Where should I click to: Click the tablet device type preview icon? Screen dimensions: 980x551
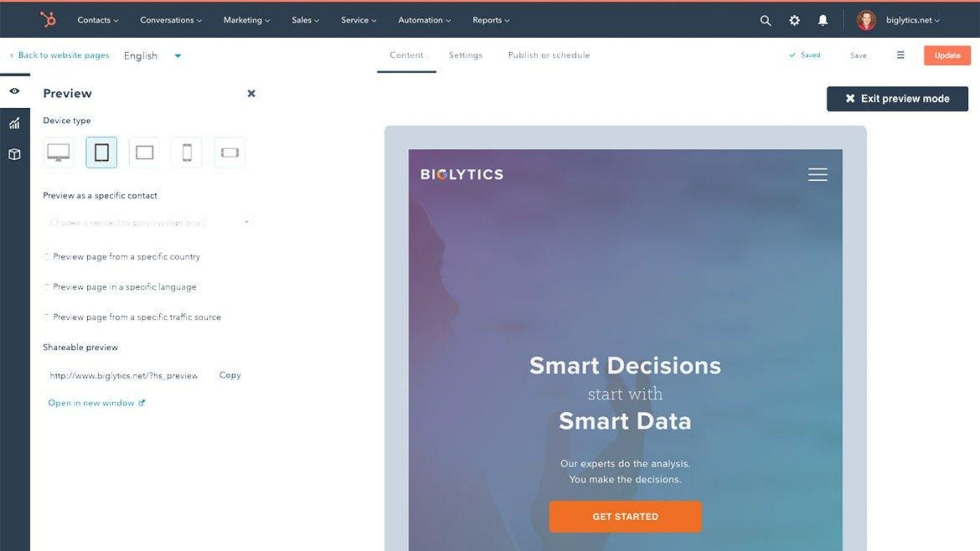click(x=101, y=152)
